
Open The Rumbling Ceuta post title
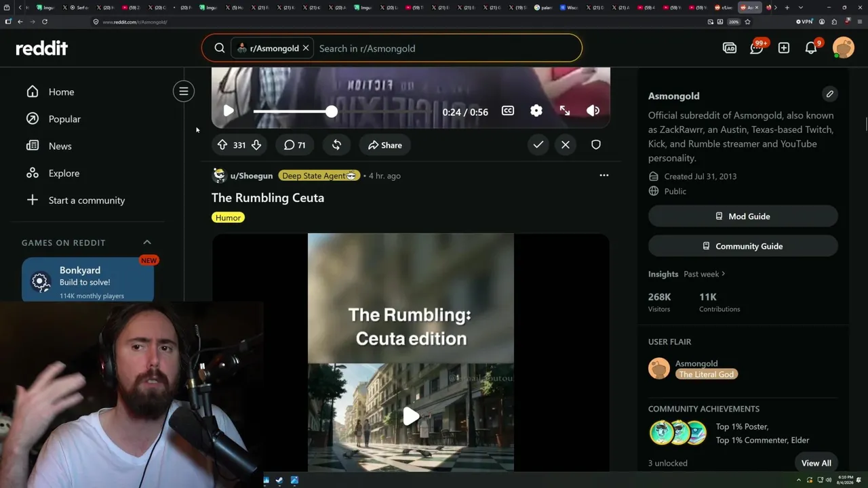(x=268, y=198)
